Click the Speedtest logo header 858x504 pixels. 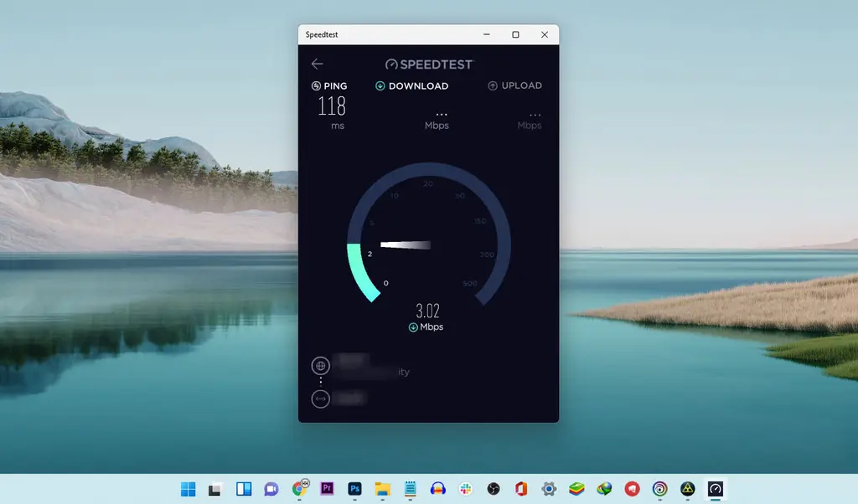[x=430, y=64]
